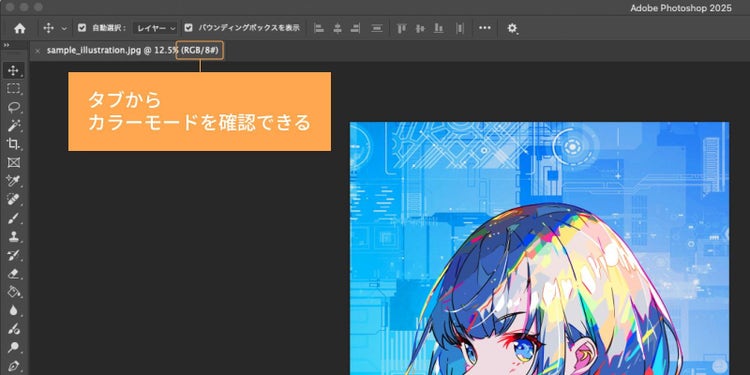750x375 pixels.
Task: Open the gear settings menu in options bar
Action: point(512,28)
